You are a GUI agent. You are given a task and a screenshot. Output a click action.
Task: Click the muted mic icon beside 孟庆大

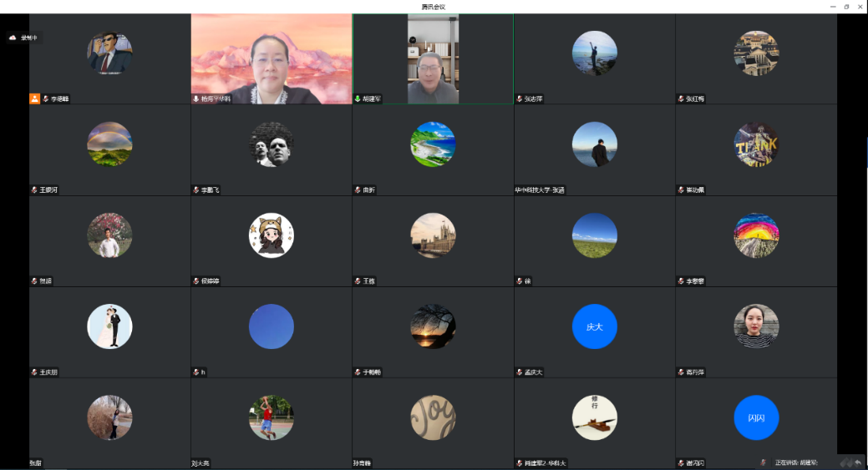[x=519, y=372]
